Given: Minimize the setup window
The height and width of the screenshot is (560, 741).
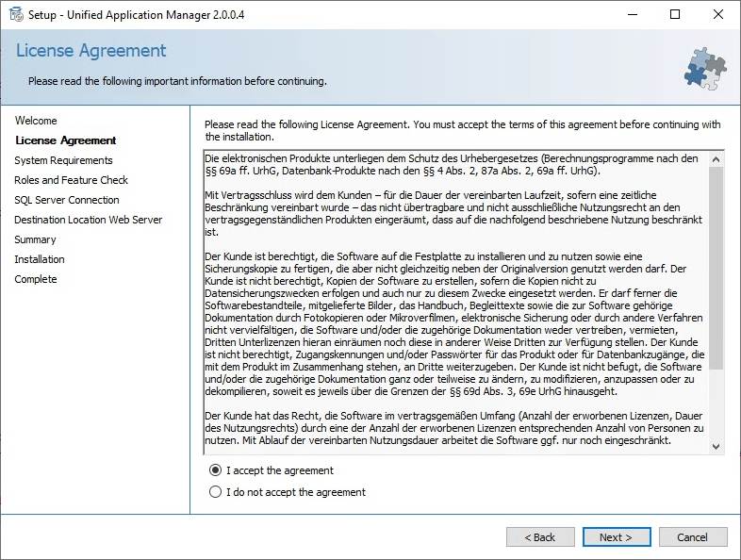Looking at the screenshot, I should (633, 15).
